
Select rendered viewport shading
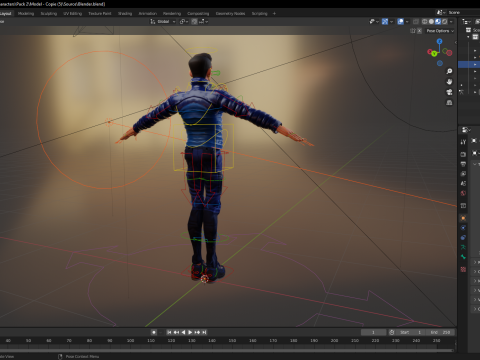click(444, 21)
